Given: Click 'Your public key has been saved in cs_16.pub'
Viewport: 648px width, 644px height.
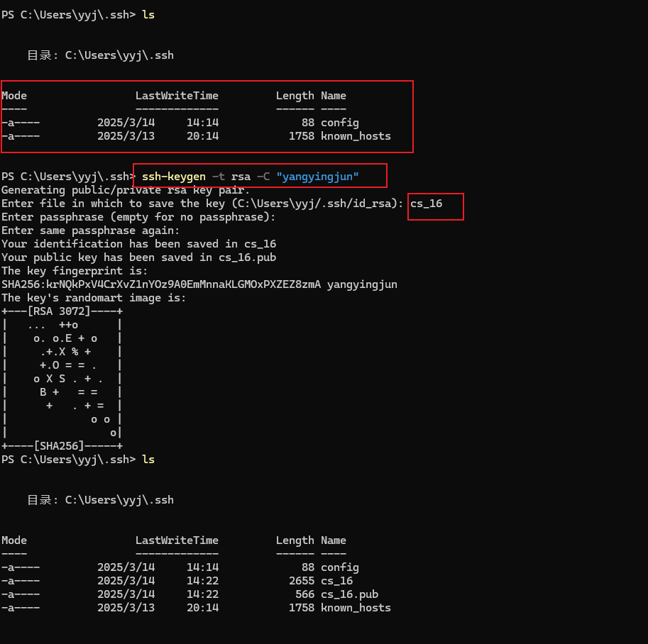Looking at the screenshot, I should tap(138, 257).
